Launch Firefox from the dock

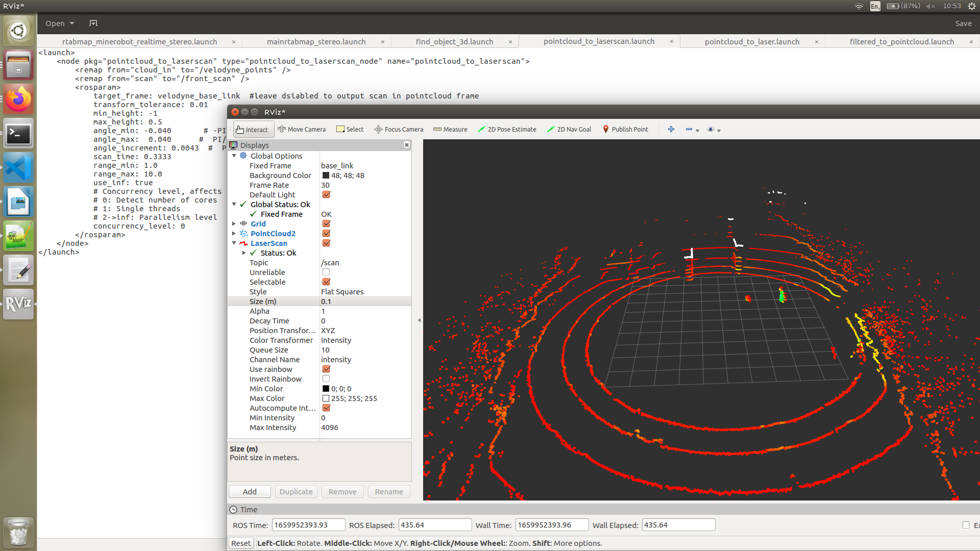18,99
